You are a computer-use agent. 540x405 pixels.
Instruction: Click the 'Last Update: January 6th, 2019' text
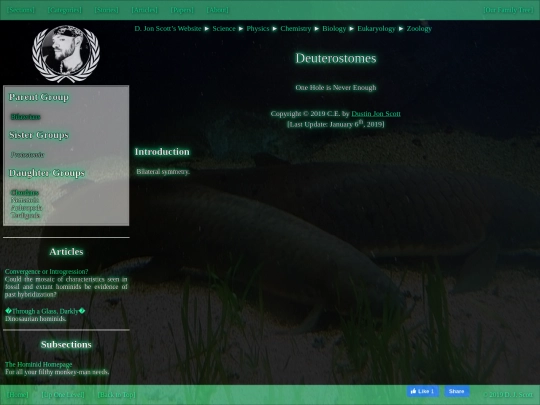[x=336, y=124]
